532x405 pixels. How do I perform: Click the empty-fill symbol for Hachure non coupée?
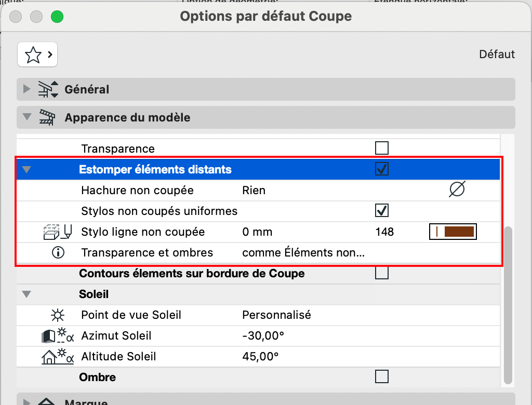coord(457,190)
